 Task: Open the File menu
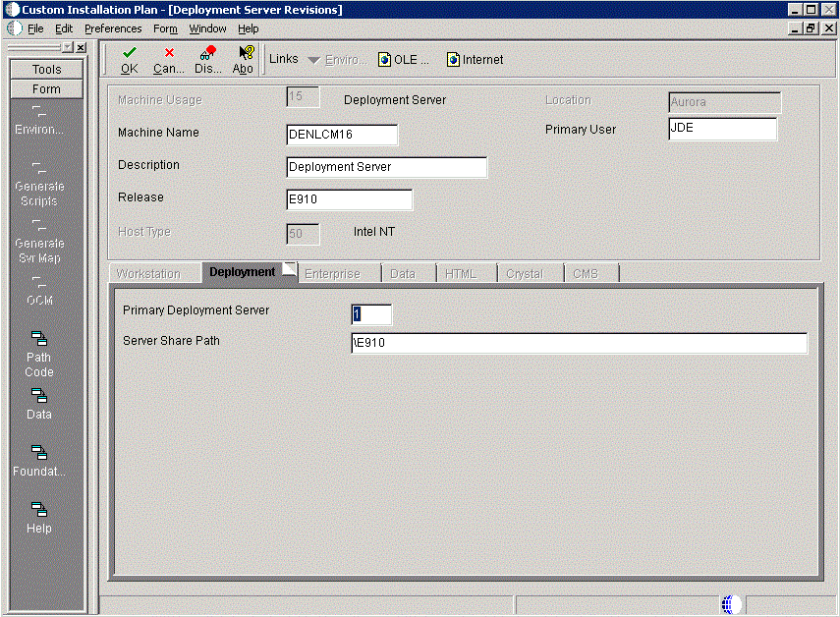pos(35,28)
